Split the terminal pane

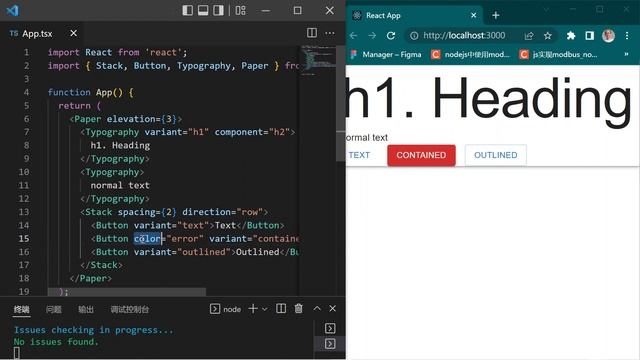click(281, 309)
